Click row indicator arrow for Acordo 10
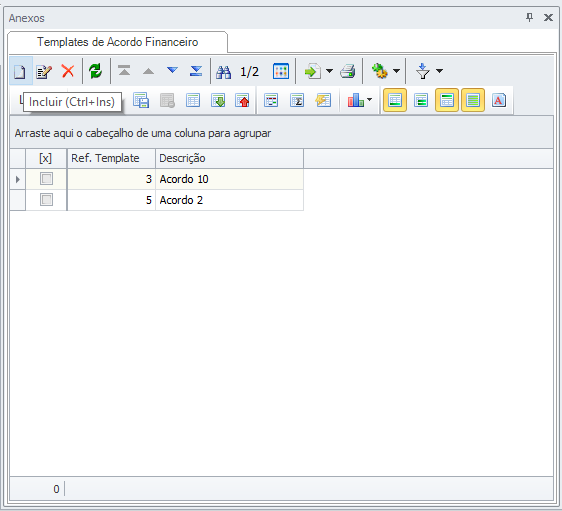This screenshot has height=511, width=562. tap(18, 179)
